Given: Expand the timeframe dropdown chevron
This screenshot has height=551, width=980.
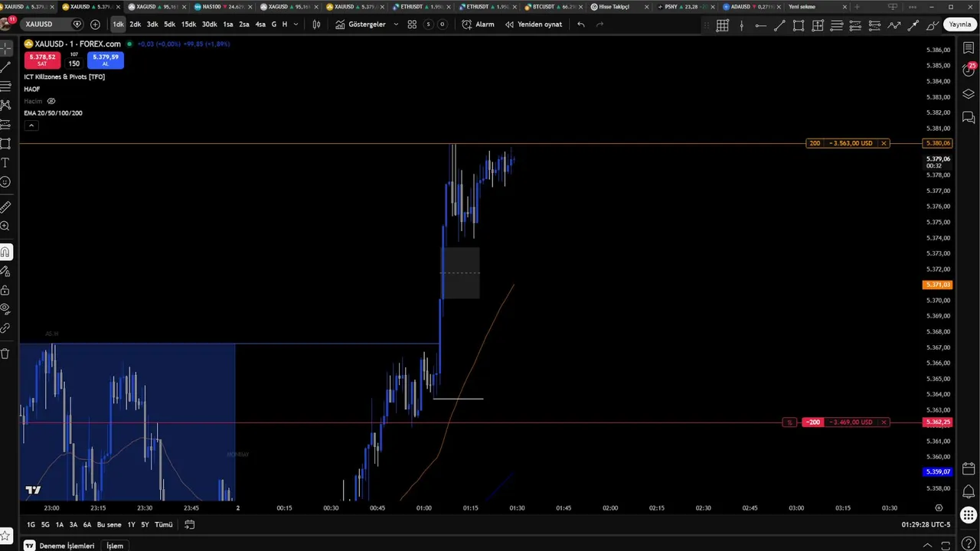Looking at the screenshot, I should click(x=296, y=24).
